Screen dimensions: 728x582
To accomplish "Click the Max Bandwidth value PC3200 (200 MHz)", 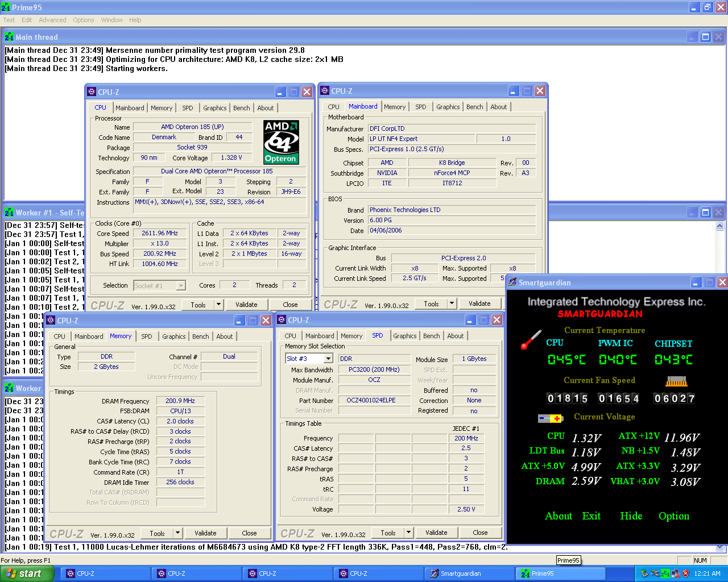I will pos(374,369).
